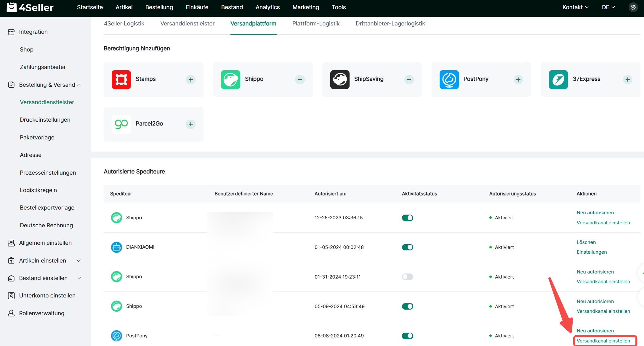644x346 pixels.
Task: Disable the DIANXIAOMI activity toggle
Action: click(407, 247)
